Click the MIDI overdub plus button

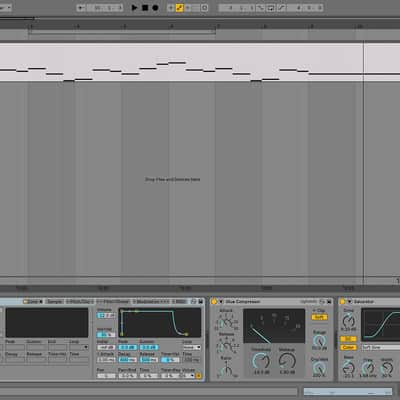point(171,8)
